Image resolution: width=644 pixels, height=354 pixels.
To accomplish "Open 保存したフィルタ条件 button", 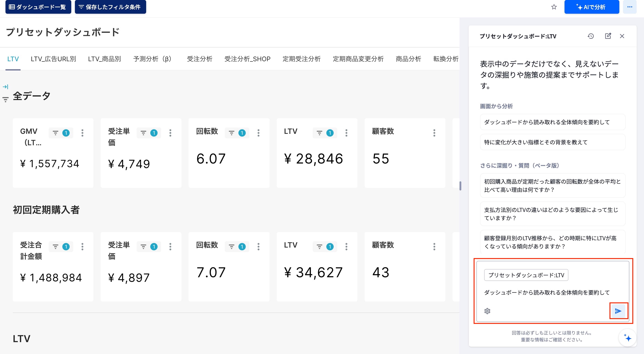I will 110,7.
